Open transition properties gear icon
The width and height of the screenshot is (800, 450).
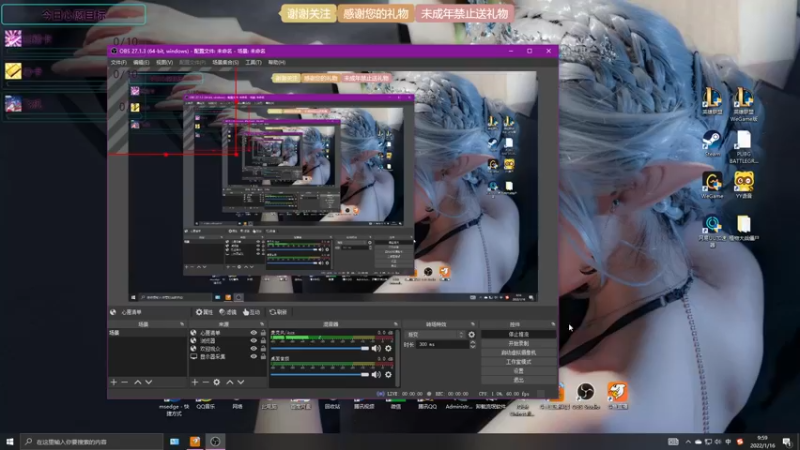click(x=471, y=335)
